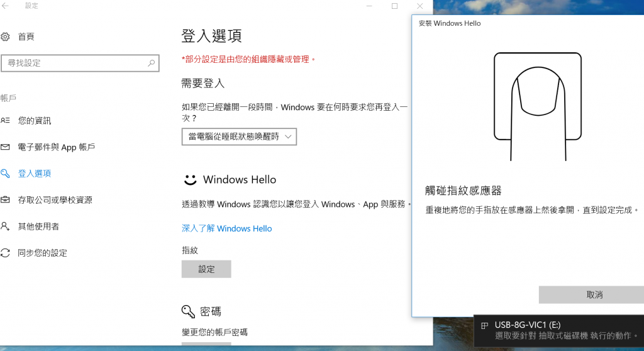644x351 pixels.
Task: Click the 登入選項 page heading
Action: [211, 36]
